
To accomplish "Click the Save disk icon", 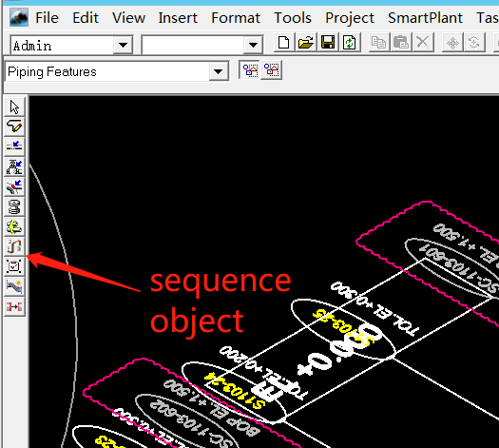I will pyautogui.click(x=328, y=43).
